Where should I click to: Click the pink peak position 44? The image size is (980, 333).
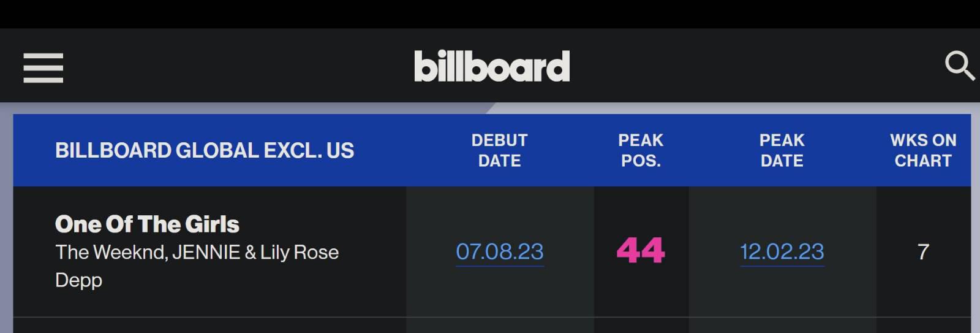tap(641, 251)
